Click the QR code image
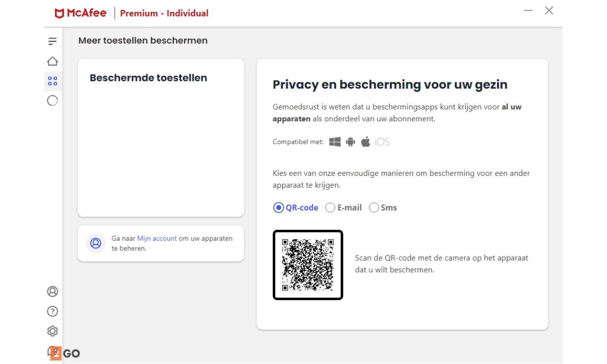Viewport: 607px width, 364px height. [308, 265]
